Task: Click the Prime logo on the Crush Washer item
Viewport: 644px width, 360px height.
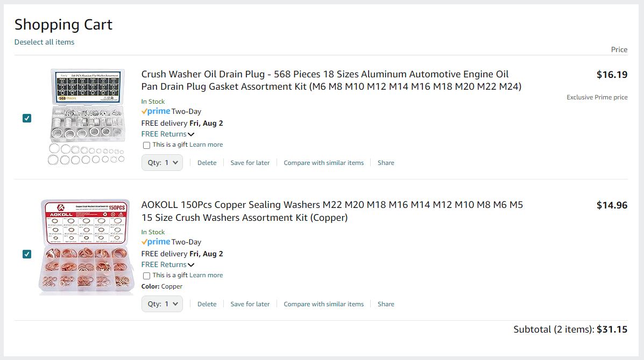Action: pos(155,111)
